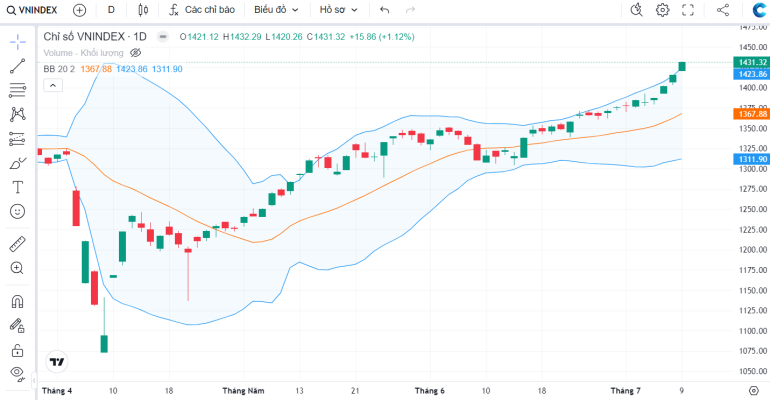Select the Chỉ số VNINDEX · 1D title

95,37
